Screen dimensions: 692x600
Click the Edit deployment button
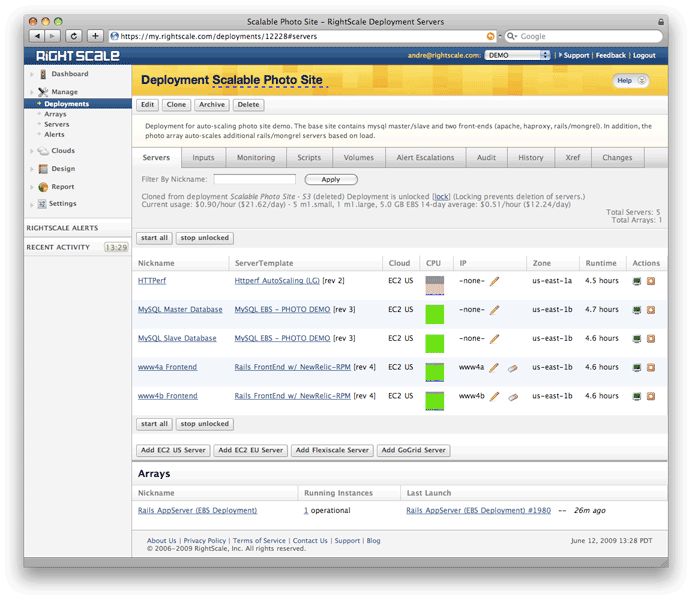click(147, 105)
